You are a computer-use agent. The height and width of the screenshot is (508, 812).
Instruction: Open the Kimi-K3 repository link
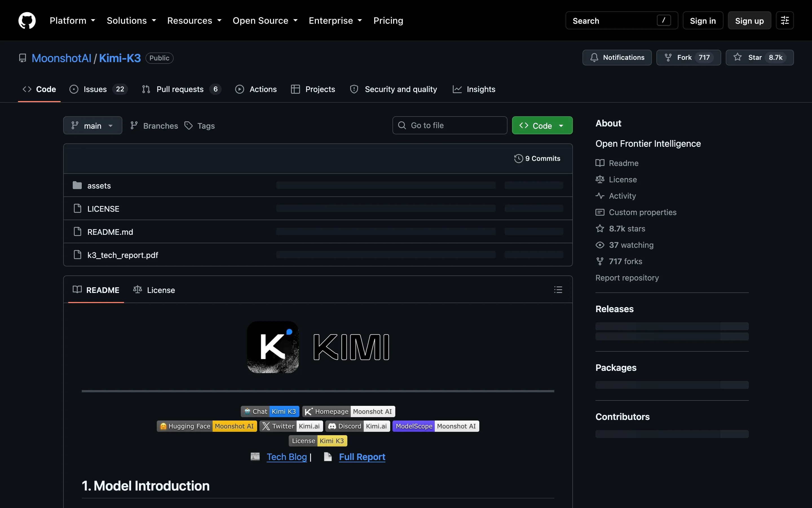coord(120,58)
